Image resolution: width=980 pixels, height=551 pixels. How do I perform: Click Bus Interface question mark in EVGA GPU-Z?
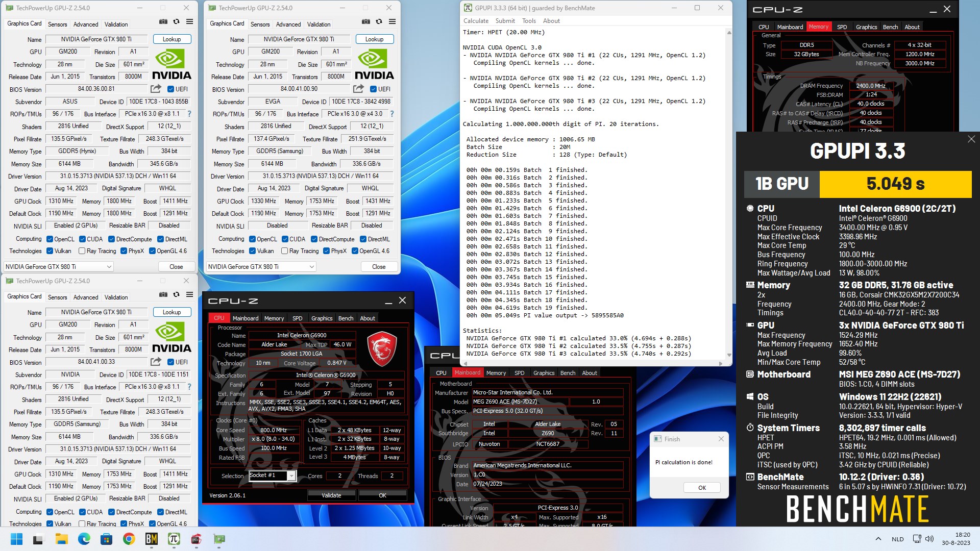click(392, 114)
